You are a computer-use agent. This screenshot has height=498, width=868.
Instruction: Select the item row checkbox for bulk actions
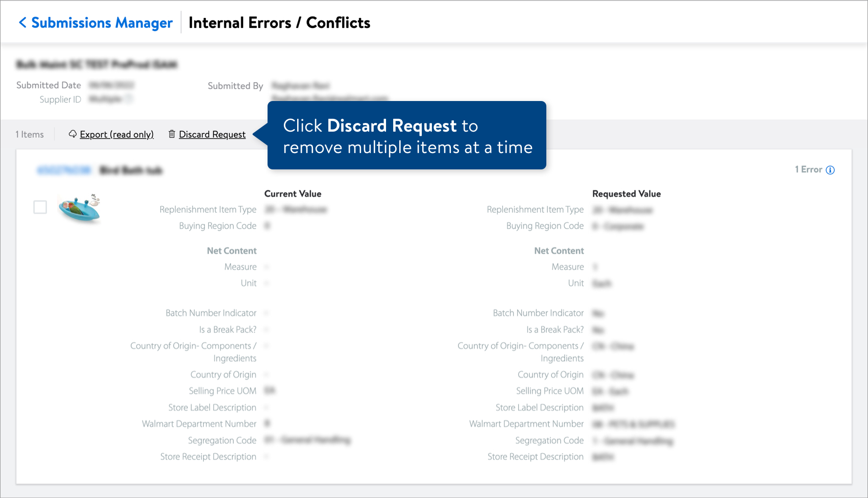pos(40,207)
